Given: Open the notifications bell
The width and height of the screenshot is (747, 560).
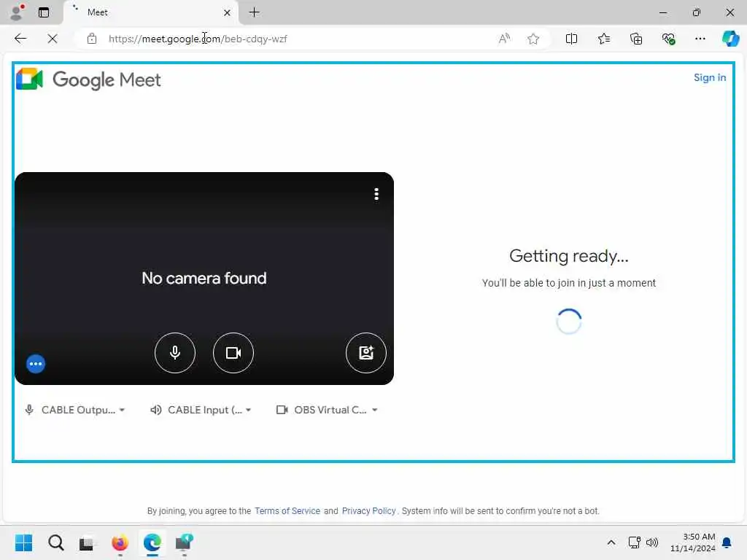Looking at the screenshot, I should [x=727, y=542].
